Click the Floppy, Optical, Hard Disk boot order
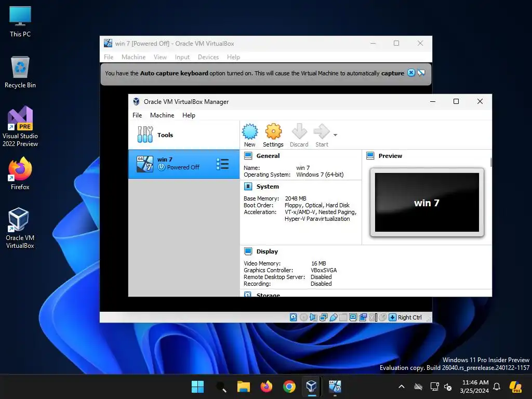 pyautogui.click(x=317, y=205)
